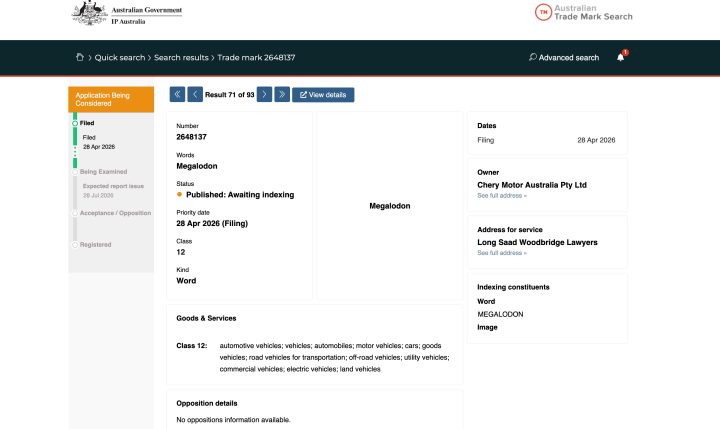
Task: Click Result 71 of 93 counter
Action: [230, 95]
